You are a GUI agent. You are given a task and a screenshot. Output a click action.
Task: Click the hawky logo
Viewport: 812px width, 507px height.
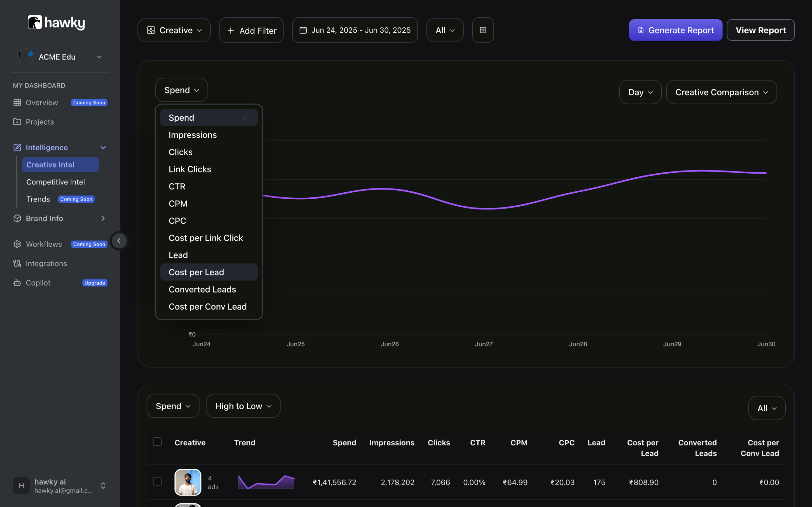(x=56, y=23)
